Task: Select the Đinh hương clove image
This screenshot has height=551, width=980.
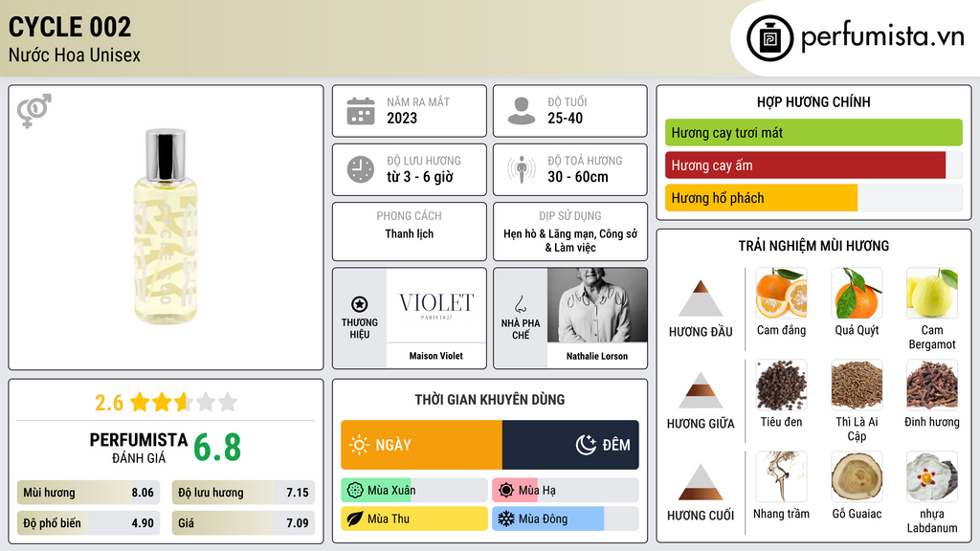Action: point(932,385)
